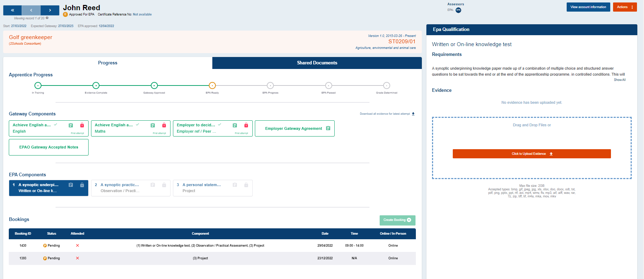Click Download all evidence for latest attempt link
This screenshot has height=279, width=644.
pyautogui.click(x=385, y=114)
